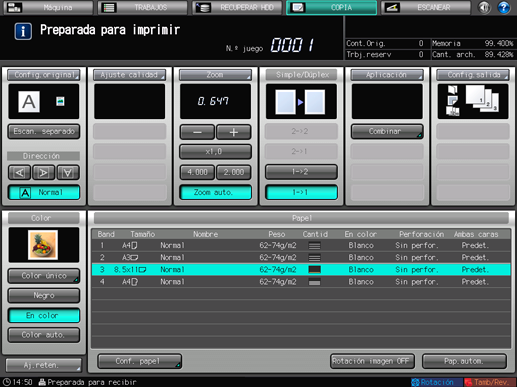Click the fruit color preview thumbnail
The image size is (517, 387).
point(43,245)
